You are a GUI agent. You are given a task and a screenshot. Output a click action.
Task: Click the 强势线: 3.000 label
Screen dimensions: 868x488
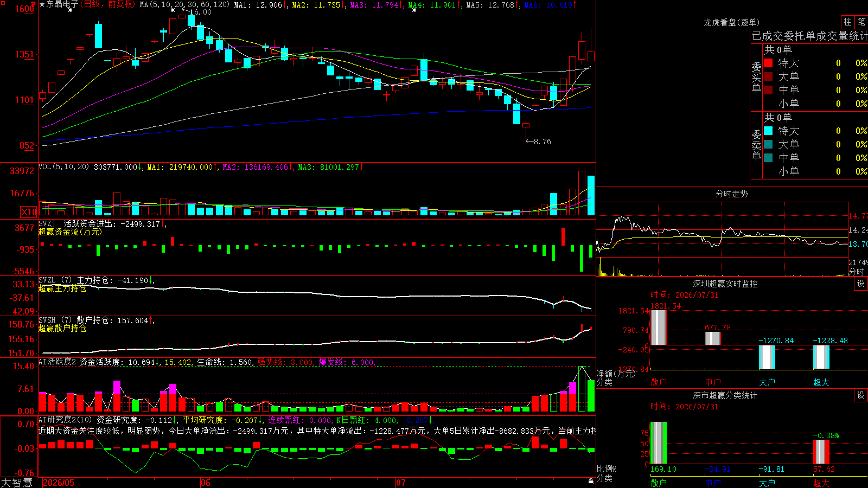coord(285,362)
